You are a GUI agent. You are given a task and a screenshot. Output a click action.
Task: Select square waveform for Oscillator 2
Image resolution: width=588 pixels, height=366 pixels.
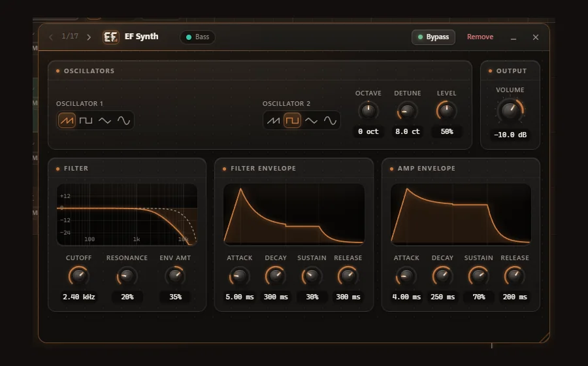point(292,120)
